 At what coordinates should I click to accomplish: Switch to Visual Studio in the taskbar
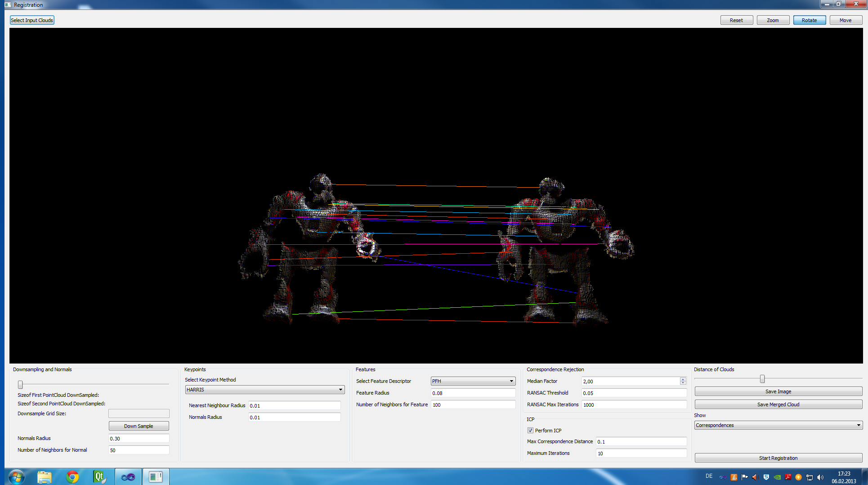pos(128,476)
